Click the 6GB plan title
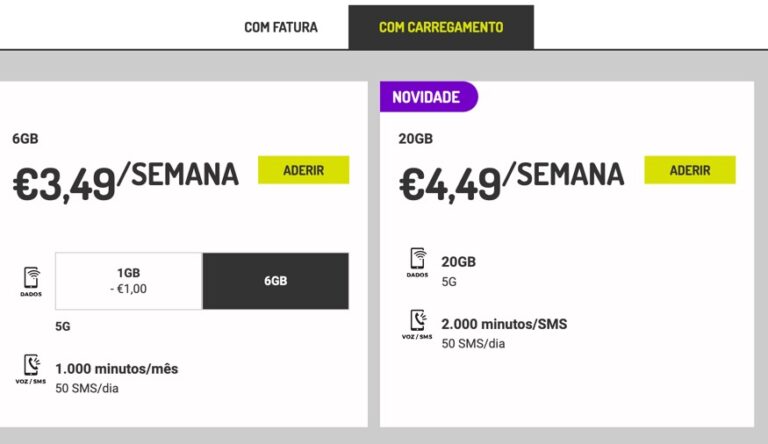This screenshot has height=444, width=768. tap(25, 139)
